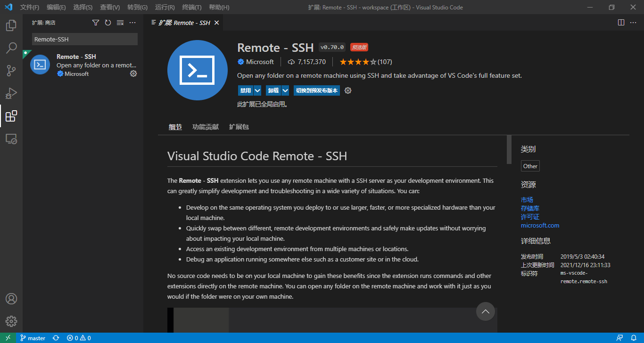Click the README vertical scrollbar
The width and height of the screenshot is (644, 343).
(x=509, y=150)
